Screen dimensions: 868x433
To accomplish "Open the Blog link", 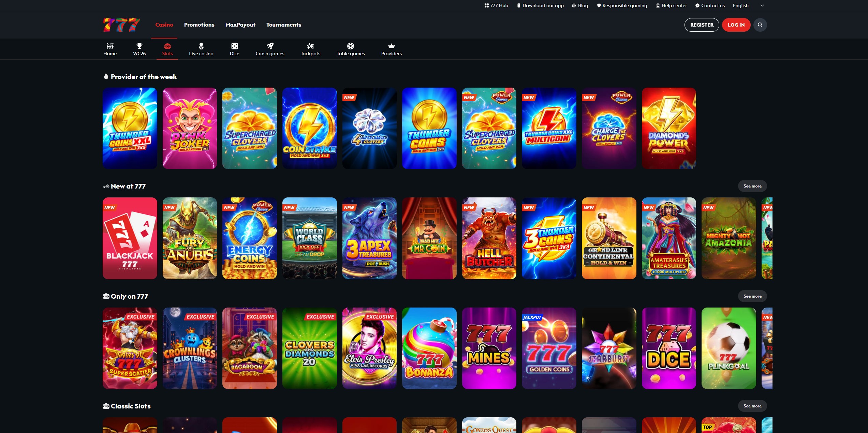I will coord(580,5).
